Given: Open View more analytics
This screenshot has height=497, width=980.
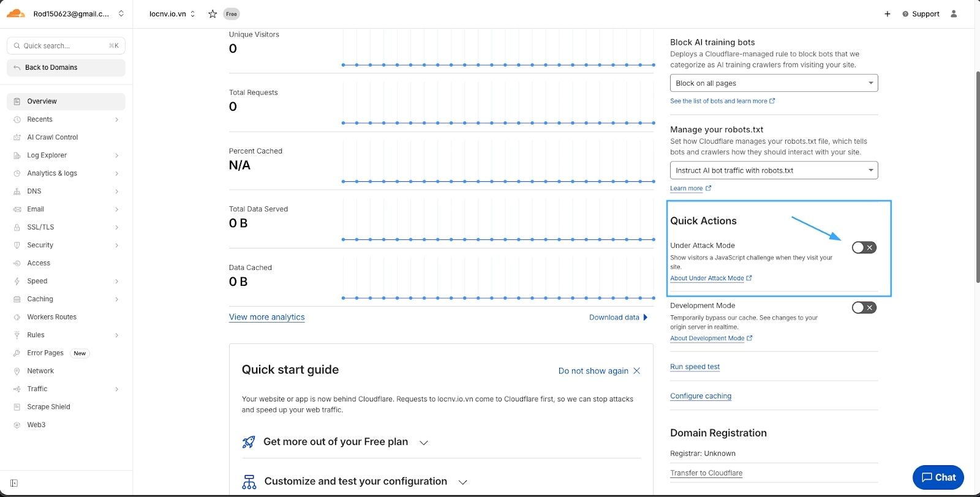Looking at the screenshot, I should (x=266, y=317).
